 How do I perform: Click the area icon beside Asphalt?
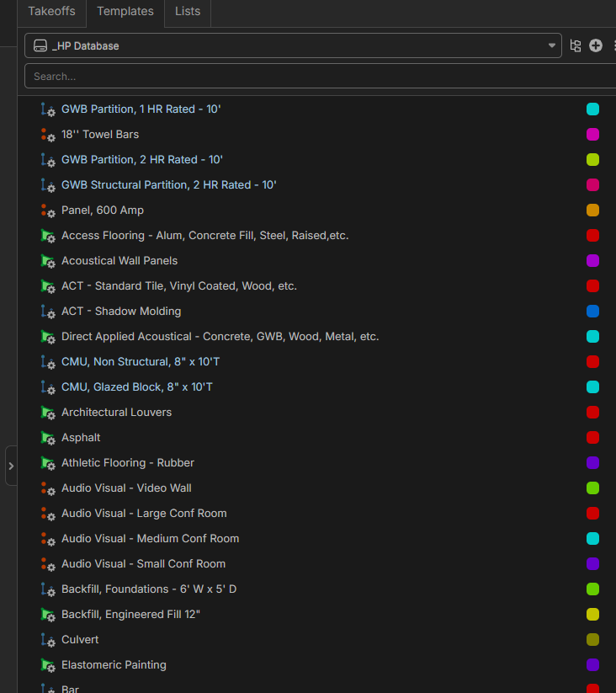pyautogui.click(x=48, y=438)
